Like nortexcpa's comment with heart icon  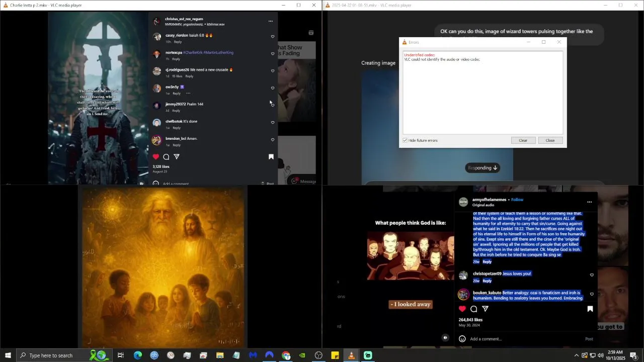pos(273,53)
